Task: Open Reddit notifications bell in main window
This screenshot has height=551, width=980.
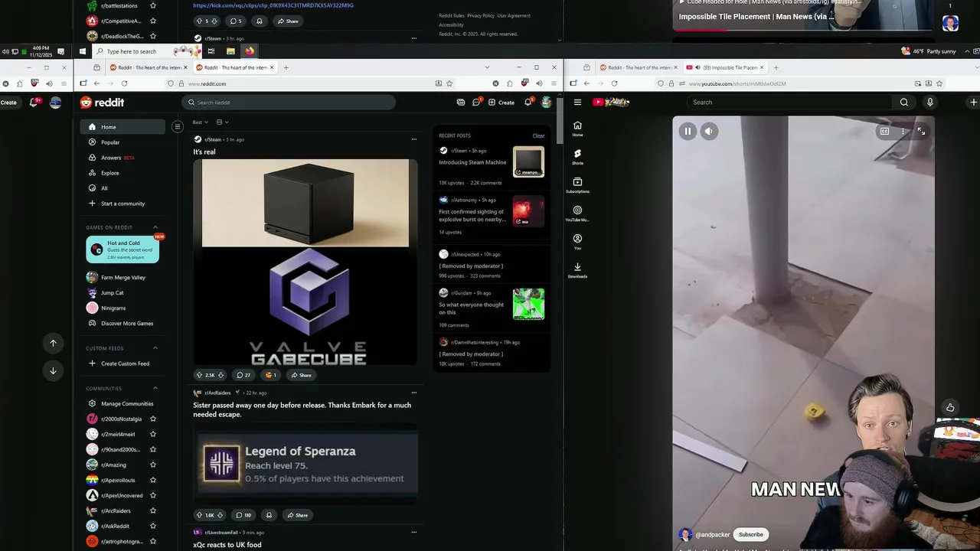Action: point(528,102)
